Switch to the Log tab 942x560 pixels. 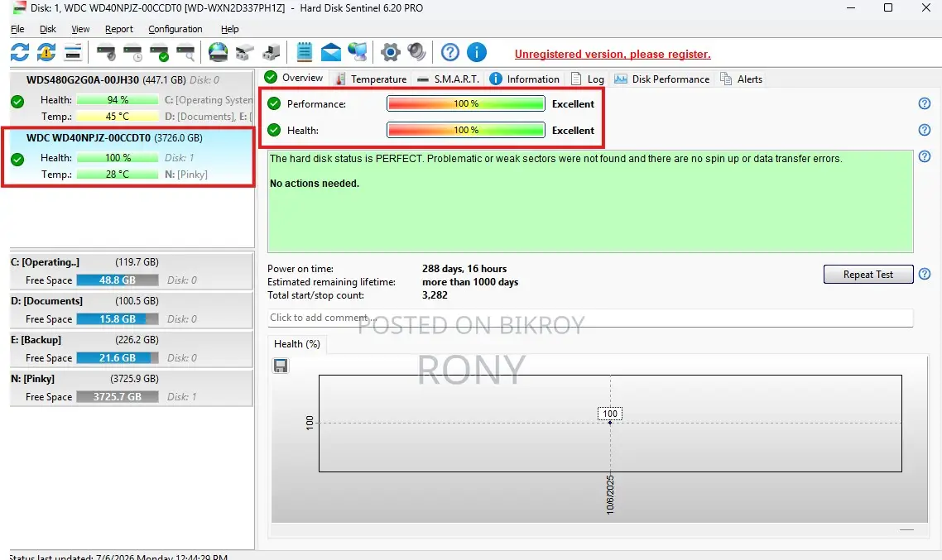pyautogui.click(x=588, y=79)
